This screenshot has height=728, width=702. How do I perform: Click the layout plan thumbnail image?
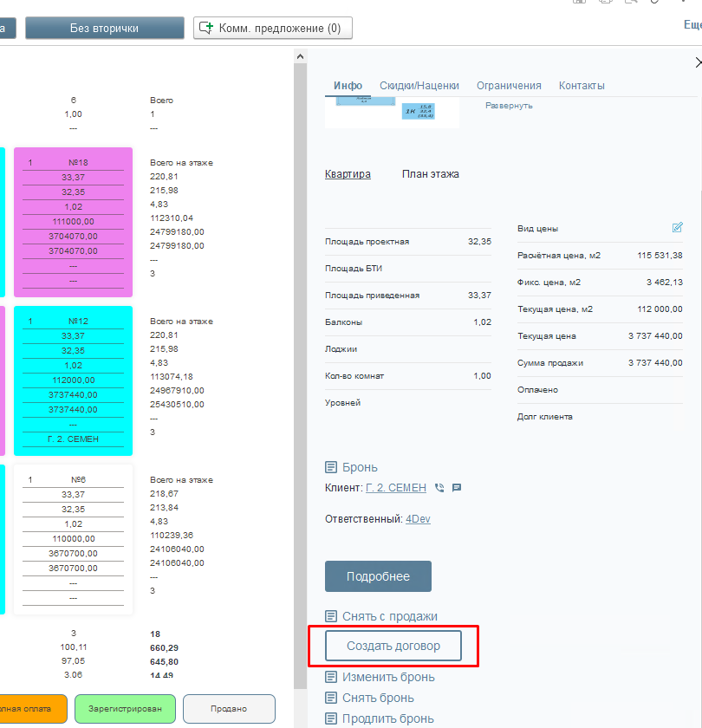point(392,113)
